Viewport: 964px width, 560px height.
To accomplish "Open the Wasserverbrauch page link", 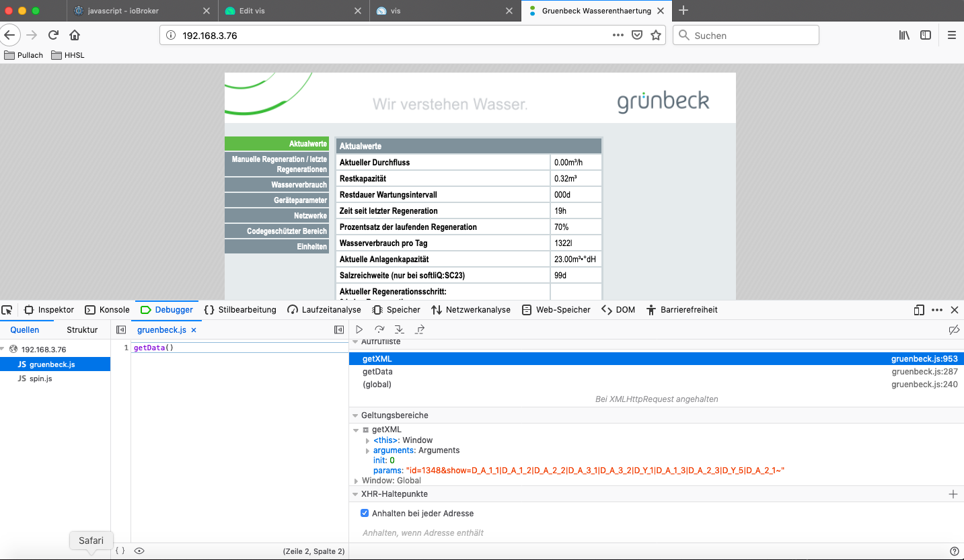I will pyautogui.click(x=276, y=185).
